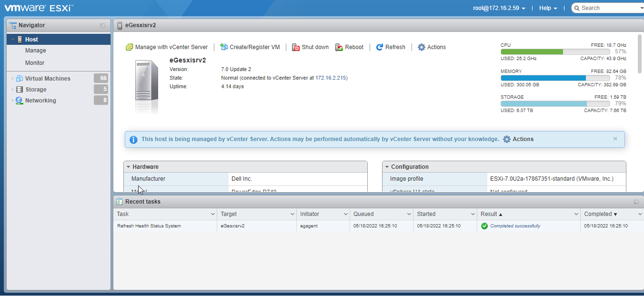Viewport: 644px width, 298px height.
Task: Dismiss the vCenter managed banner
Action: coord(615,139)
